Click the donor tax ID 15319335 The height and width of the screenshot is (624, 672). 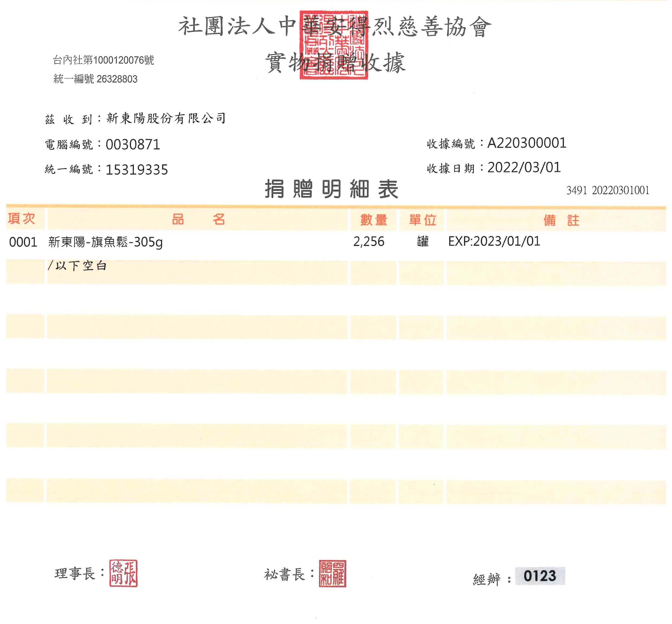coord(137,169)
